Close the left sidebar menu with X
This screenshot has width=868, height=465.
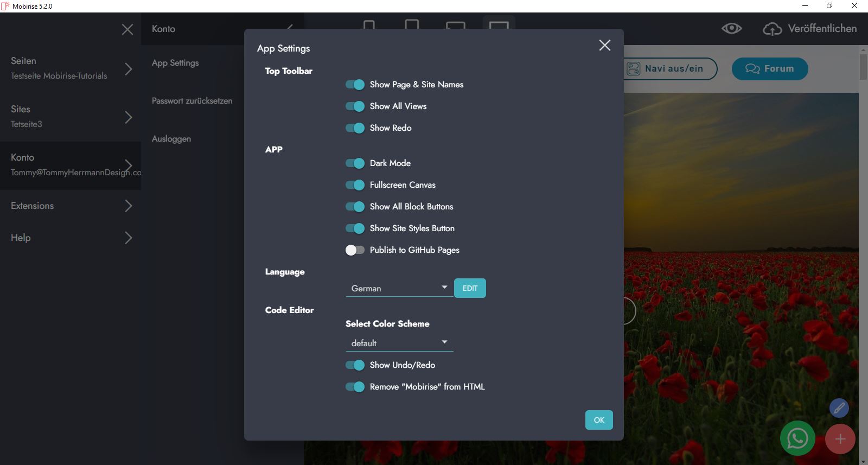127,29
